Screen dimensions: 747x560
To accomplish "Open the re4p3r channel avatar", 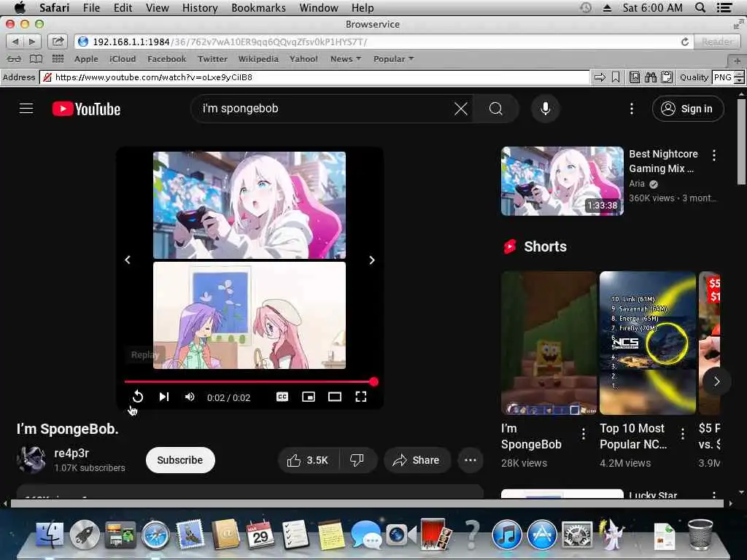I will pyautogui.click(x=31, y=460).
